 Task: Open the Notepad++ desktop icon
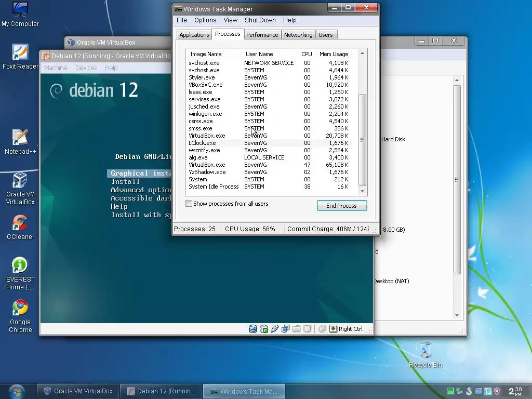click(x=20, y=142)
